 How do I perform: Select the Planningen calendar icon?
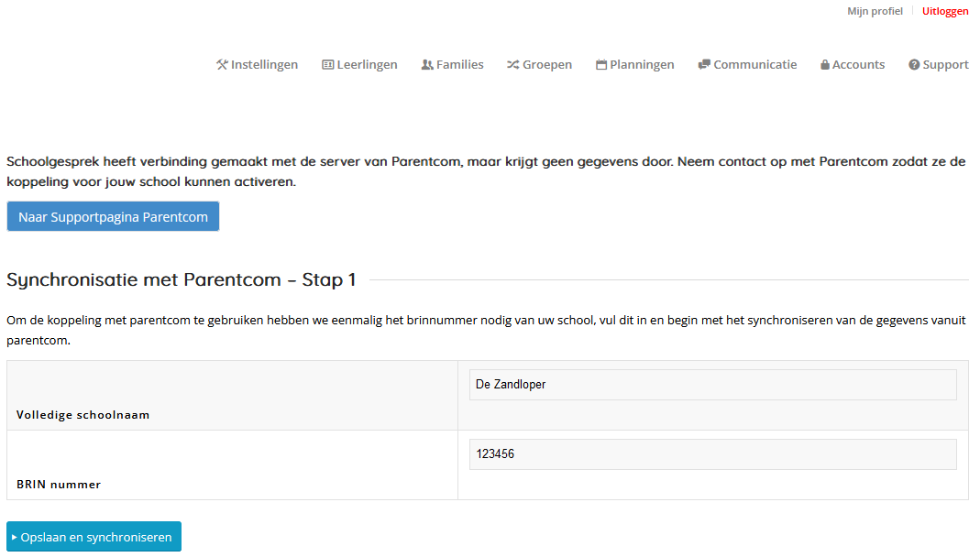[x=600, y=64]
